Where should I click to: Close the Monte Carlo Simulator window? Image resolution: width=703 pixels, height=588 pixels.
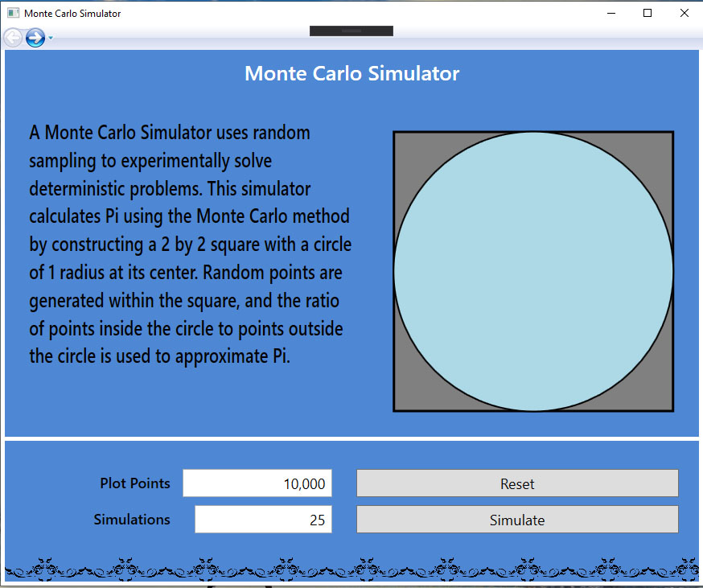[x=684, y=13]
